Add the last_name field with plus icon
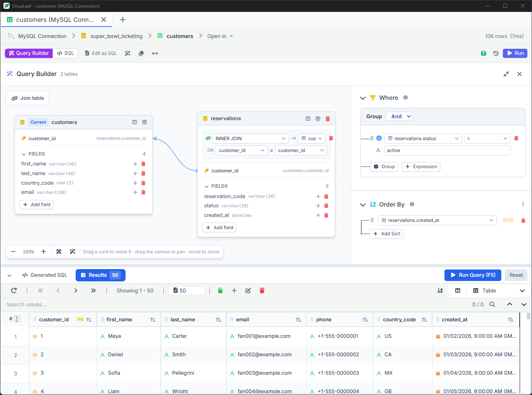The image size is (532, 395). 135,174
